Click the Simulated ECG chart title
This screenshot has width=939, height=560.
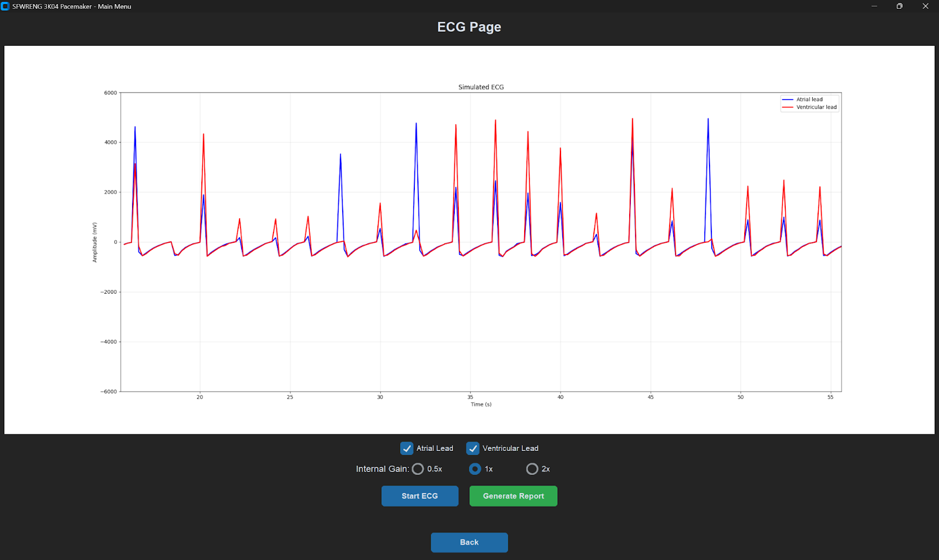481,87
